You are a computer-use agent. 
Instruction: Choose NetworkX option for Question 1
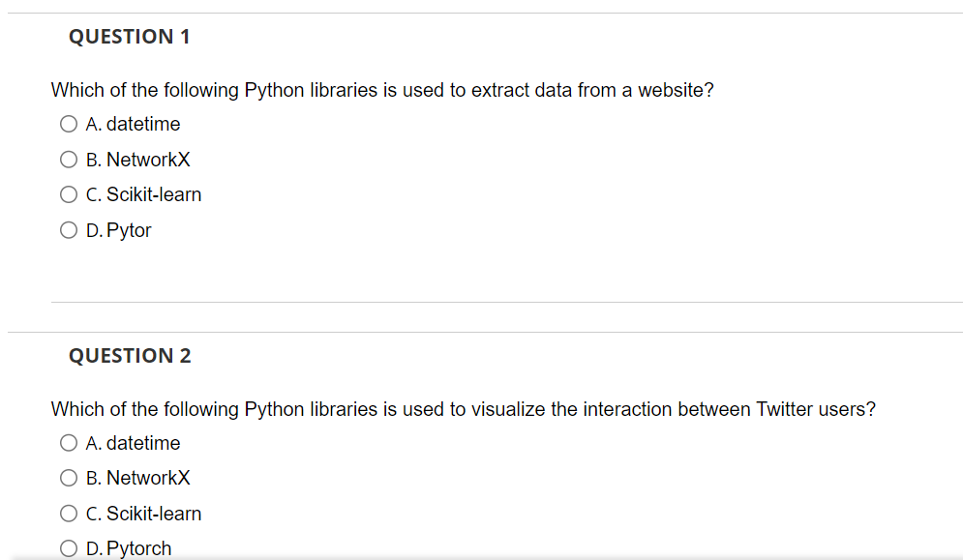click(x=69, y=160)
